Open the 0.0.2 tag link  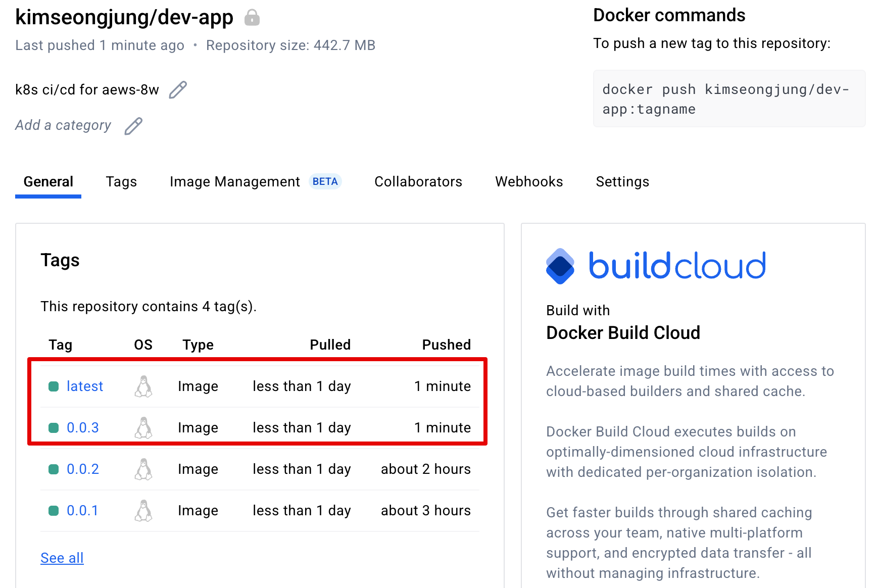[83, 469]
